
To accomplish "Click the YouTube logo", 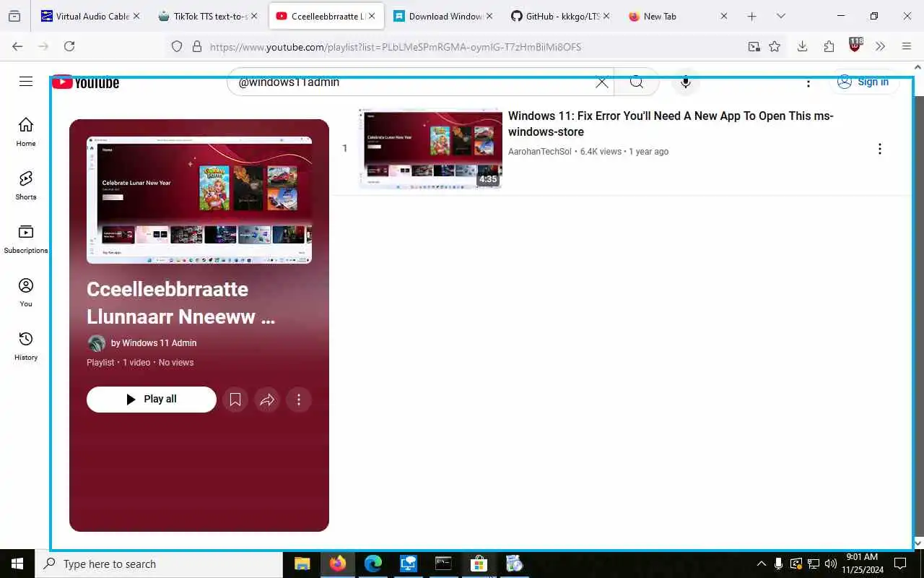I will point(86,82).
